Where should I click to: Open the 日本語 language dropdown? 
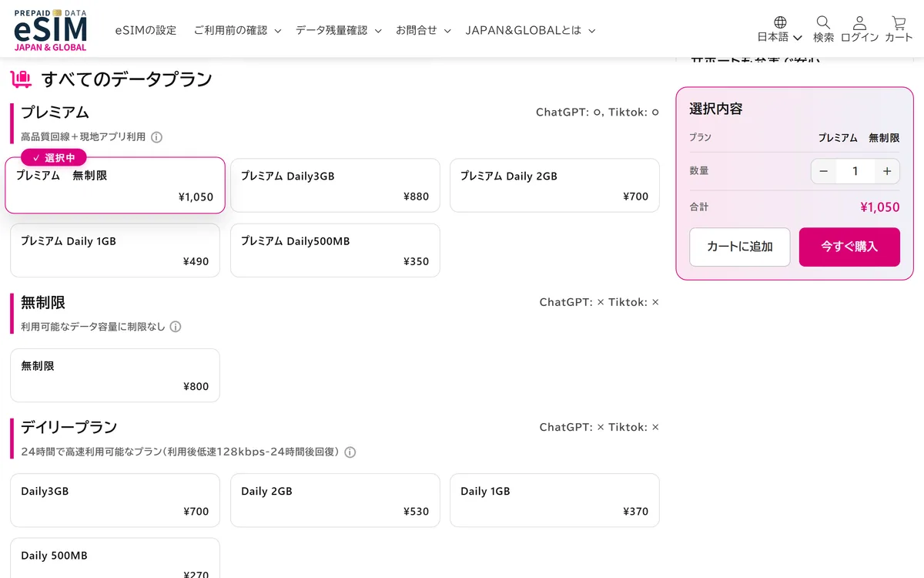point(780,37)
